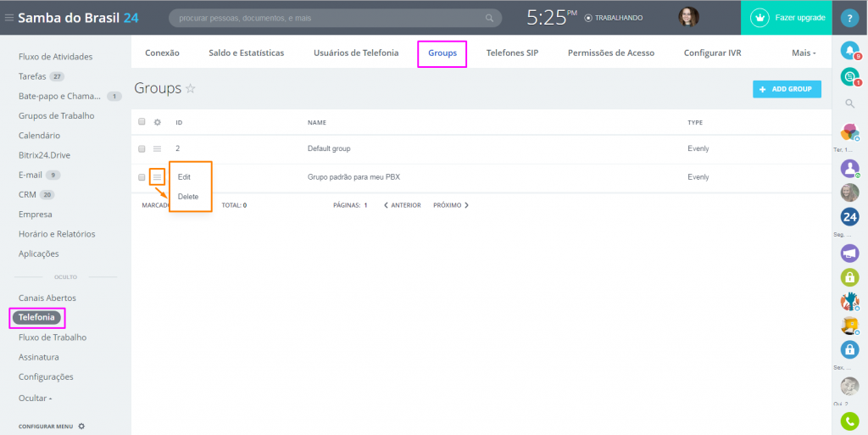The height and width of the screenshot is (435, 868).
Task: Click the Fazer upgrade button
Action: [x=786, y=18]
